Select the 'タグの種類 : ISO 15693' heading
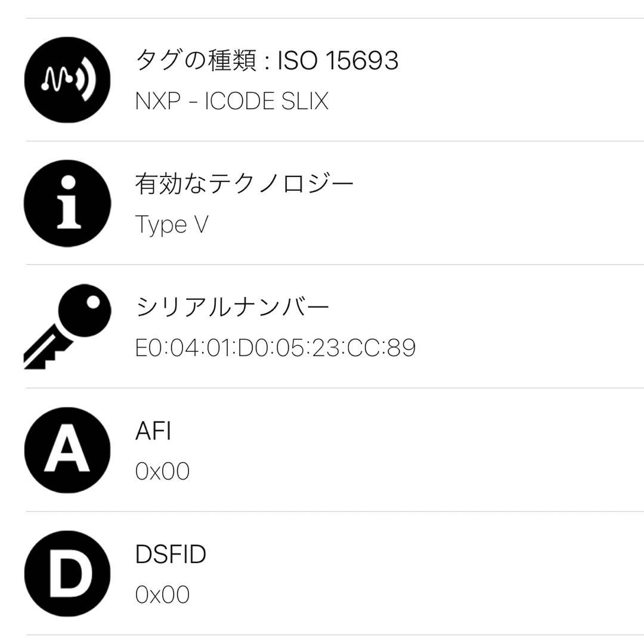 tap(267, 61)
